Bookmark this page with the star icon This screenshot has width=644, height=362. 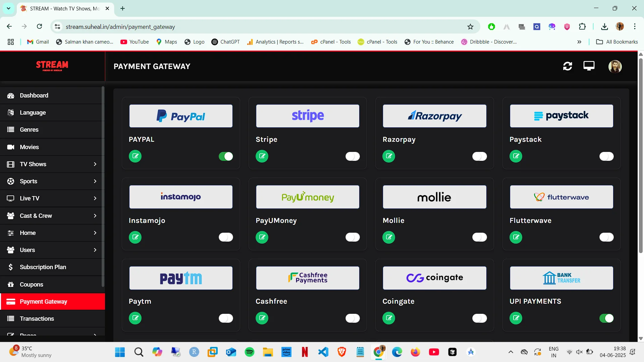point(470,27)
